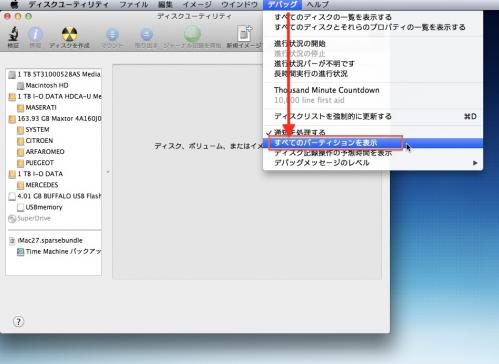Screen dimensions: 499x364
Task: Select the 1 TB I-O DATA HDCA-U disk
Action: pyautogui.click(x=55, y=96)
